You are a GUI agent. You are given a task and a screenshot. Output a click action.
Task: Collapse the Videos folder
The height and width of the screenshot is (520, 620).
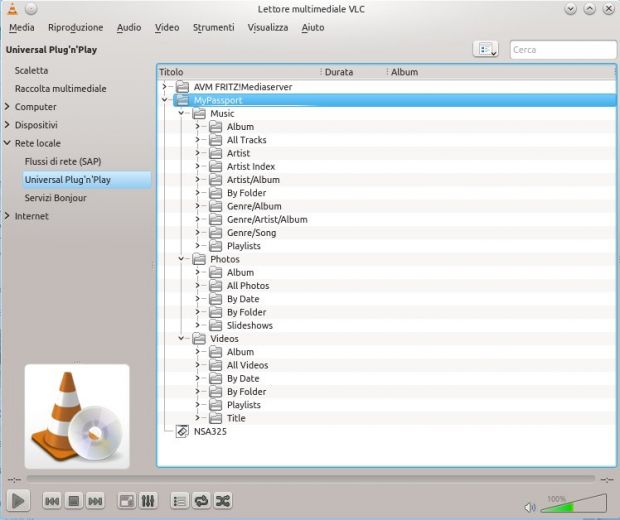tap(181, 338)
